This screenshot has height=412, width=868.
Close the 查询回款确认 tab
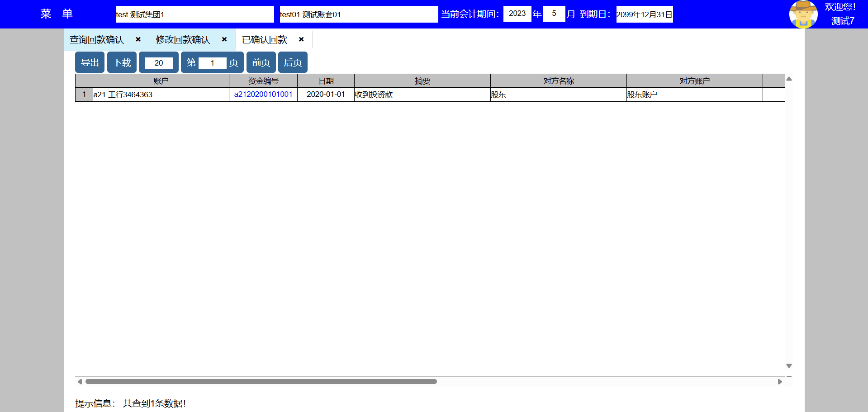(x=138, y=39)
